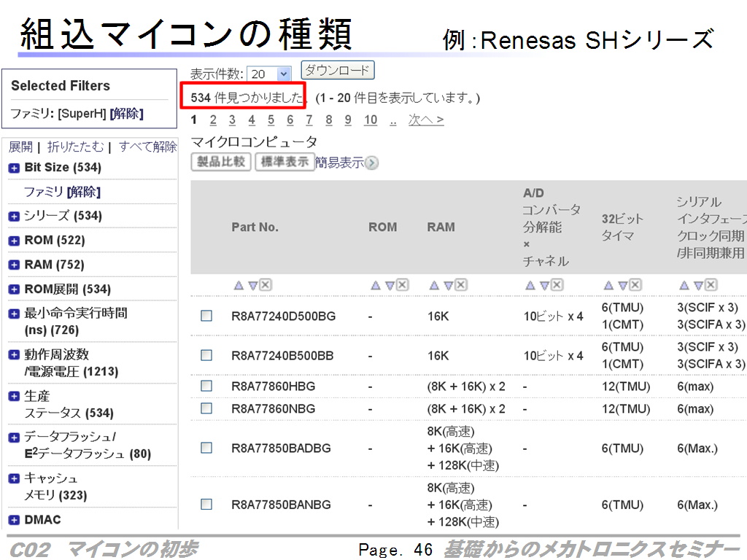Clear Part No. column sort
Viewport: 747px width, 560px height.
(266, 285)
